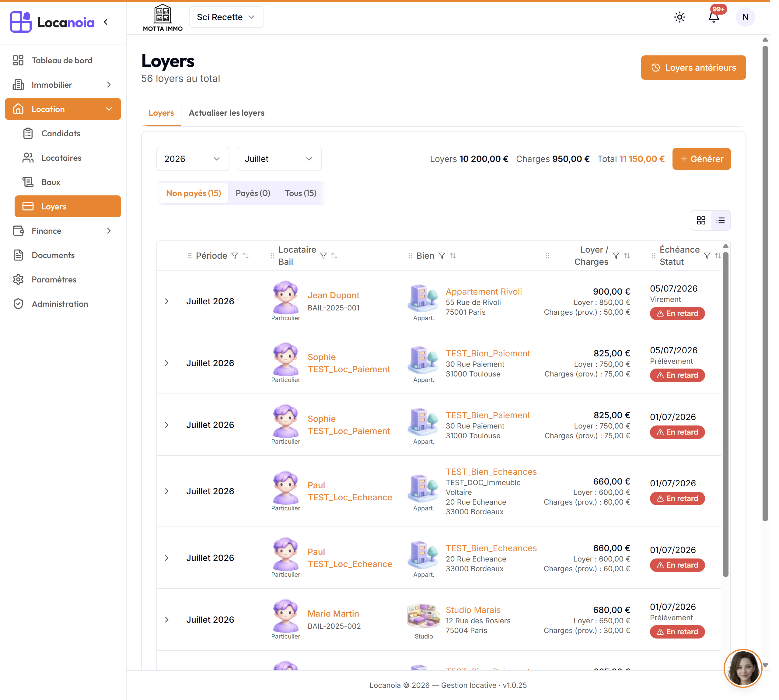Viewport: 779px width, 700px height.
Task: Open the Baux page
Action: 68,182
